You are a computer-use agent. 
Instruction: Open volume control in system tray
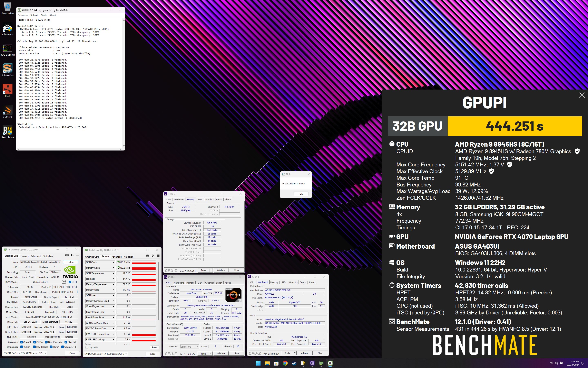(x=556, y=363)
